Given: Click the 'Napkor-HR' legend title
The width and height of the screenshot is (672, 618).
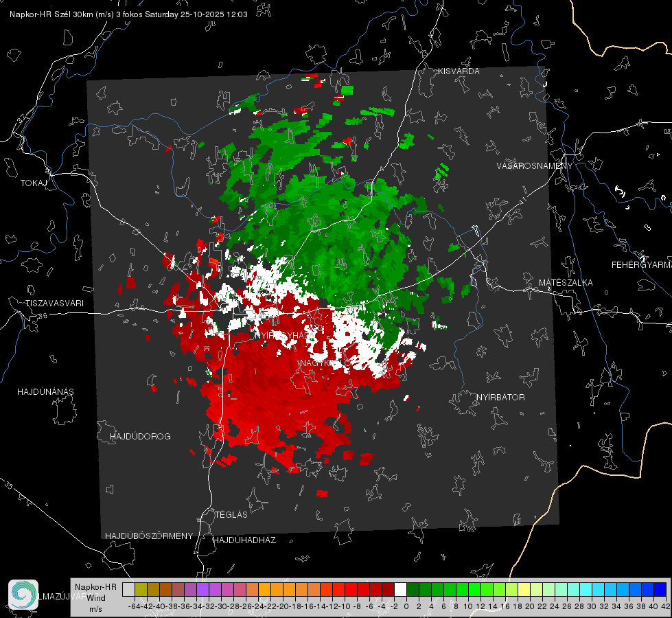Looking at the screenshot, I should point(95,587).
